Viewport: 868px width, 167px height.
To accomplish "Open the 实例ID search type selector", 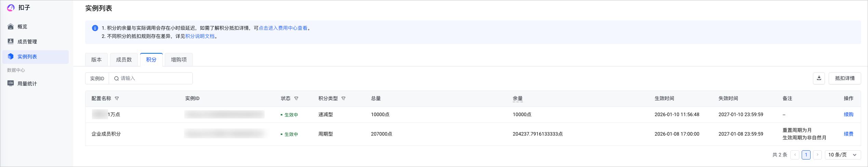I will [97, 79].
